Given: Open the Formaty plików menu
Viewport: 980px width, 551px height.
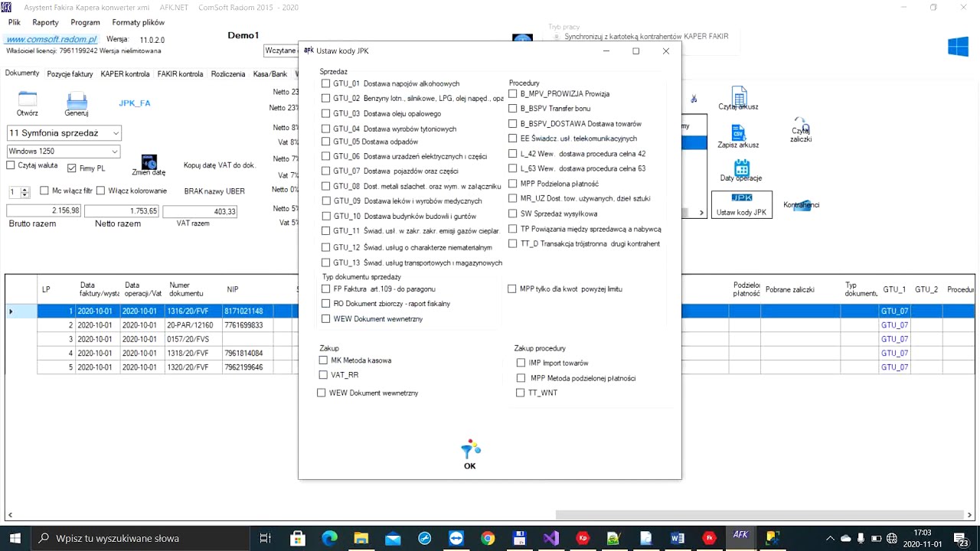Looking at the screenshot, I should tap(139, 22).
